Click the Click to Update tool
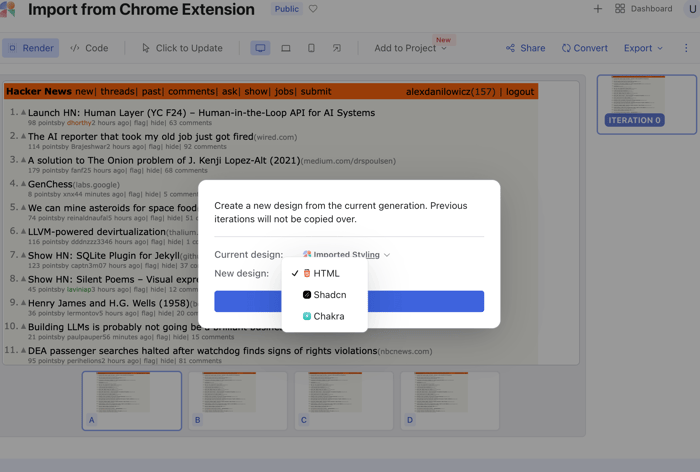700x472 pixels. [x=182, y=48]
